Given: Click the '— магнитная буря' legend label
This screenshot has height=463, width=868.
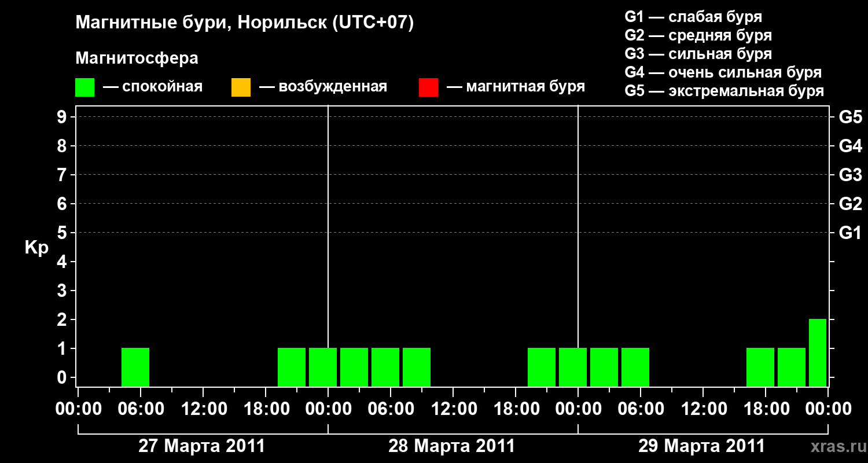Looking at the screenshot, I should click(x=516, y=87).
